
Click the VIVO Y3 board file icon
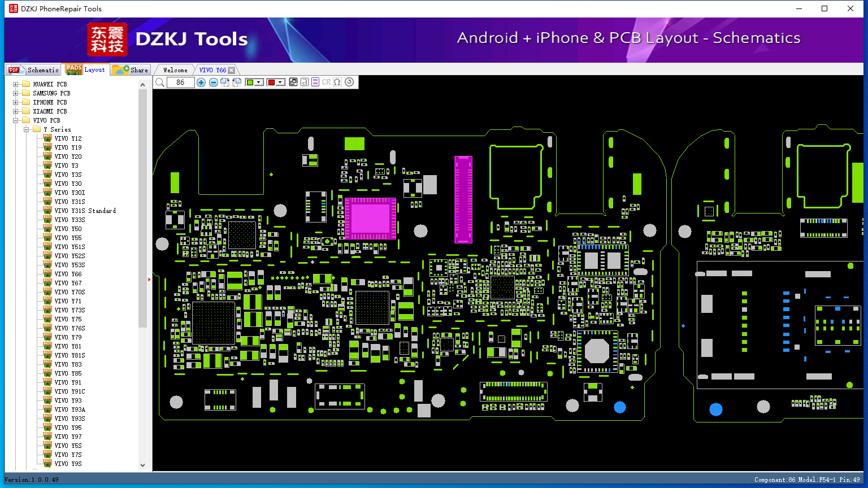click(47, 165)
